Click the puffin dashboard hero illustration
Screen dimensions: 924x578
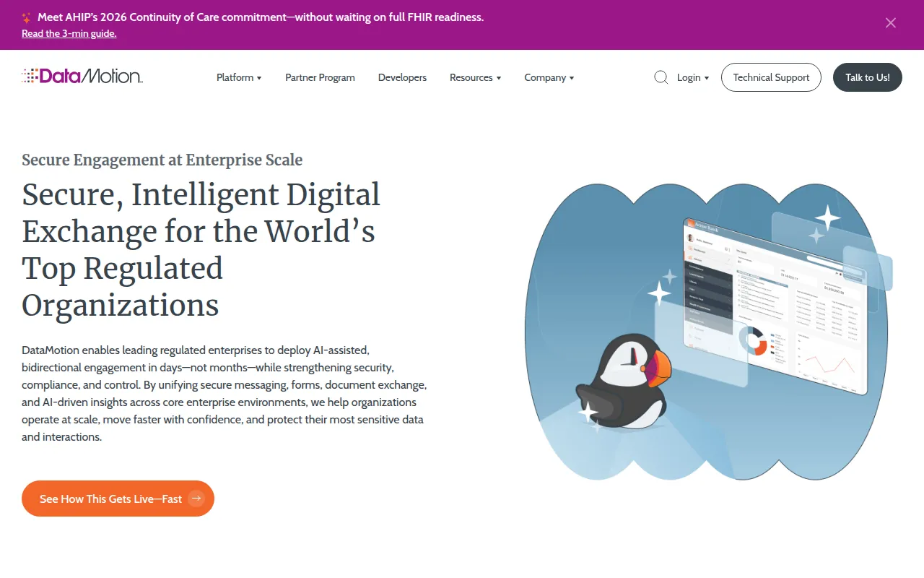pos(709,332)
